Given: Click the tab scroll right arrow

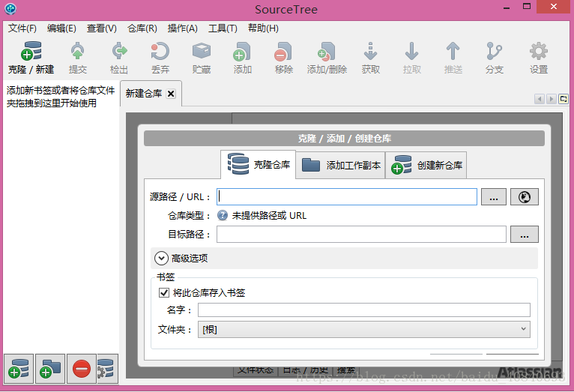Looking at the screenshot, I should click(x=551, y=99).
